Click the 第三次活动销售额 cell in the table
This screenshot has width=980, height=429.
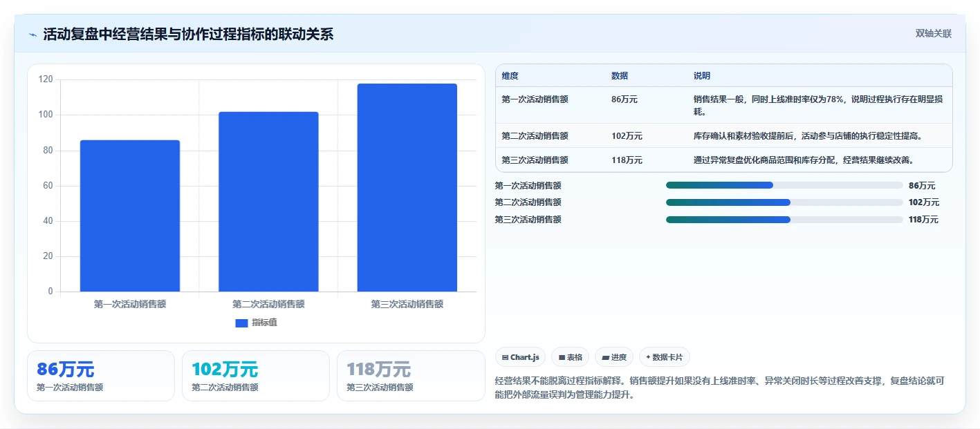tap(535, 160)
